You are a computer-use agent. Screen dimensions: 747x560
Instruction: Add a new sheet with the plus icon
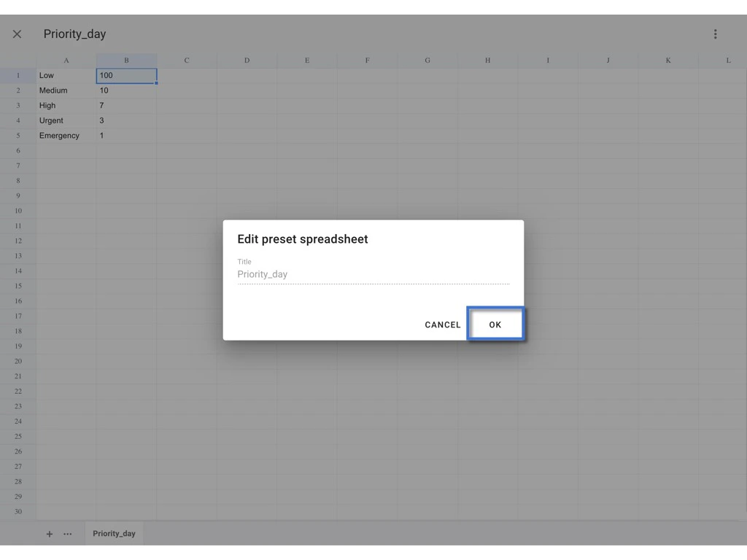(x=49, y=533)
